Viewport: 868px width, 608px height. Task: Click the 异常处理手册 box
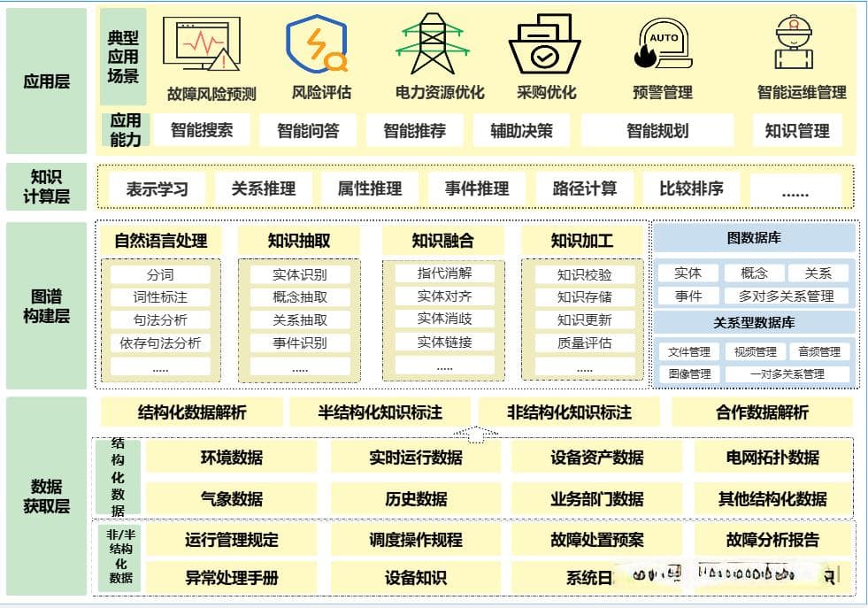pos(232,578)
